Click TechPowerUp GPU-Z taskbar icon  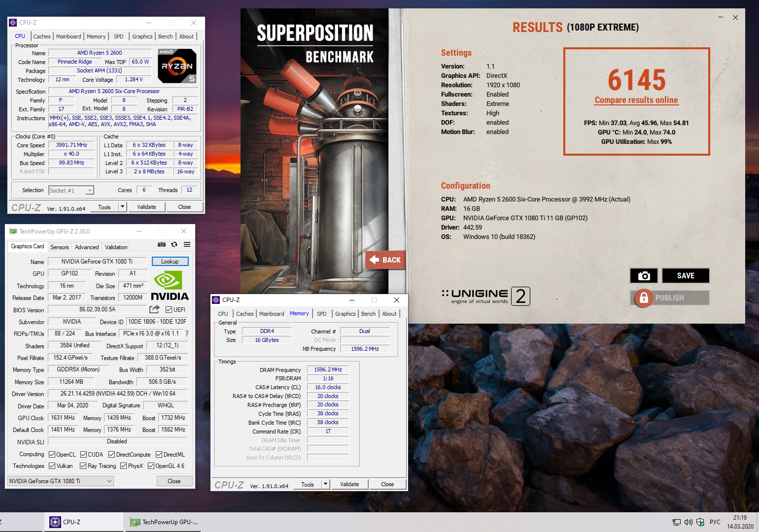(135, 522)
